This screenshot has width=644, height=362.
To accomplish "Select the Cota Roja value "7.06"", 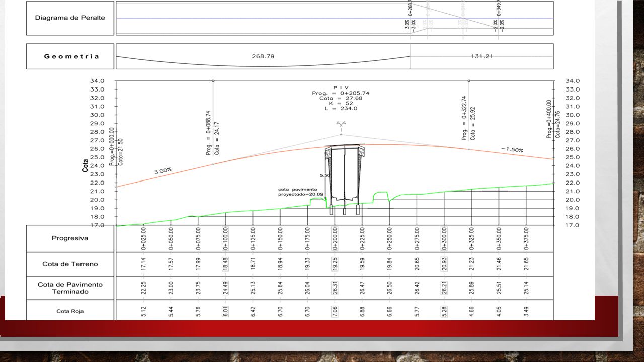I will 335,311.
